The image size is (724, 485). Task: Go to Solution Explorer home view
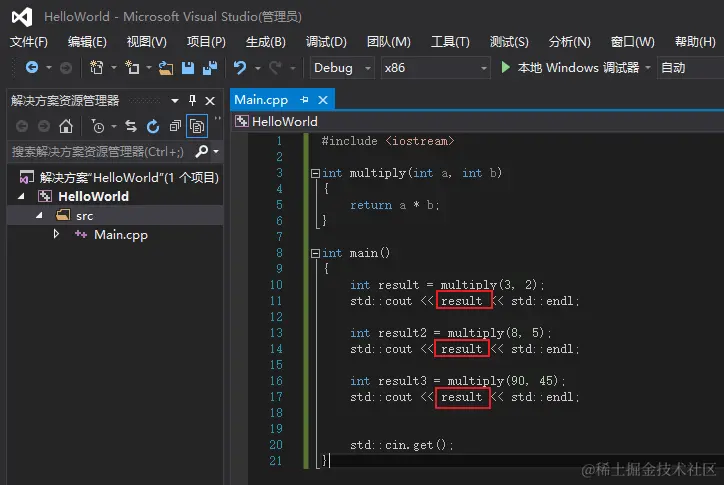[66, 126]
